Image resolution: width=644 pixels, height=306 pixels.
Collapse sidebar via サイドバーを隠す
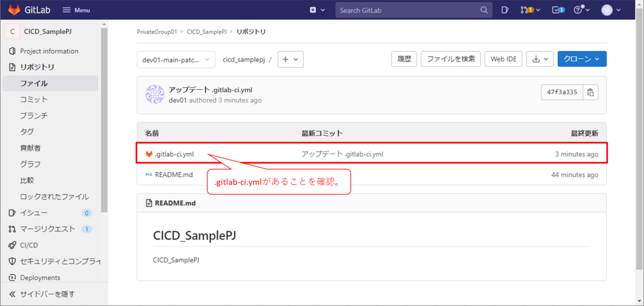47,294
